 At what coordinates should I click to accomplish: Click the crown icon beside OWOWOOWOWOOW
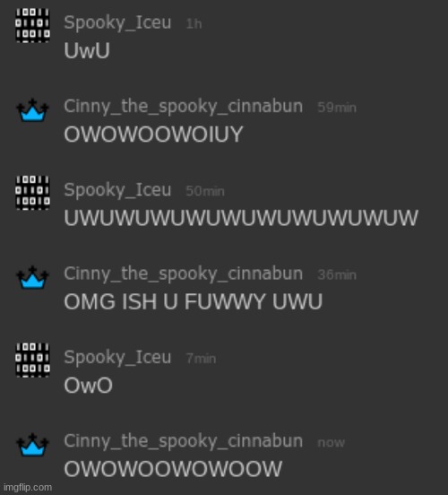click(x=32, y=445)
